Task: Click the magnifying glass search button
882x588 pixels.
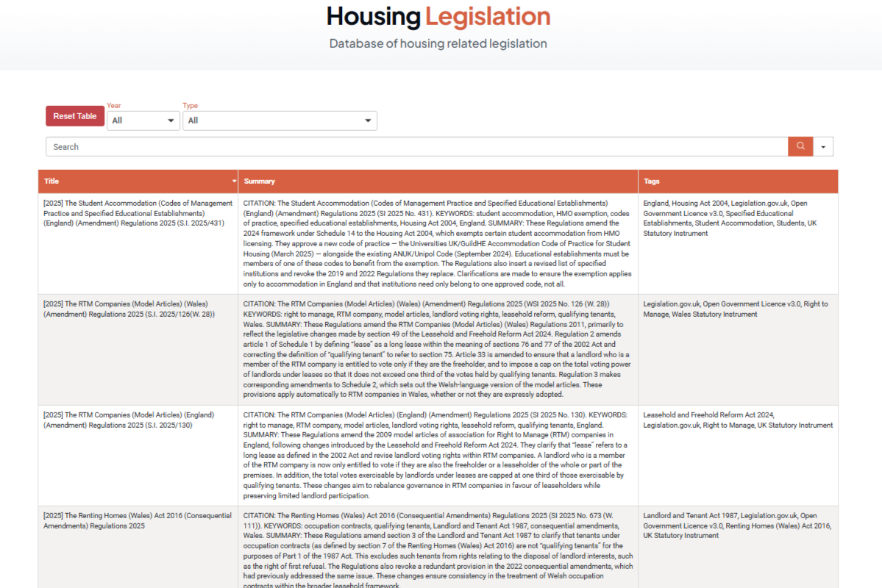Action: click(800, 146)
